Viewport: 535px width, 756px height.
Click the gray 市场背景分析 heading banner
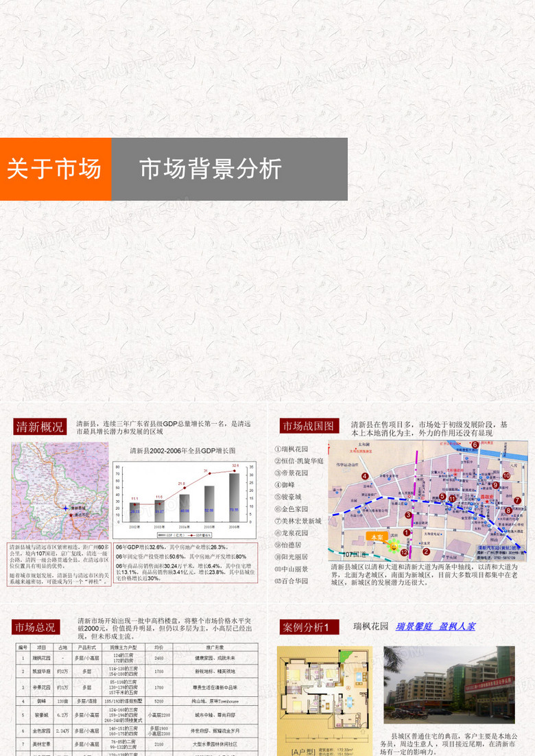pos(229,169)
